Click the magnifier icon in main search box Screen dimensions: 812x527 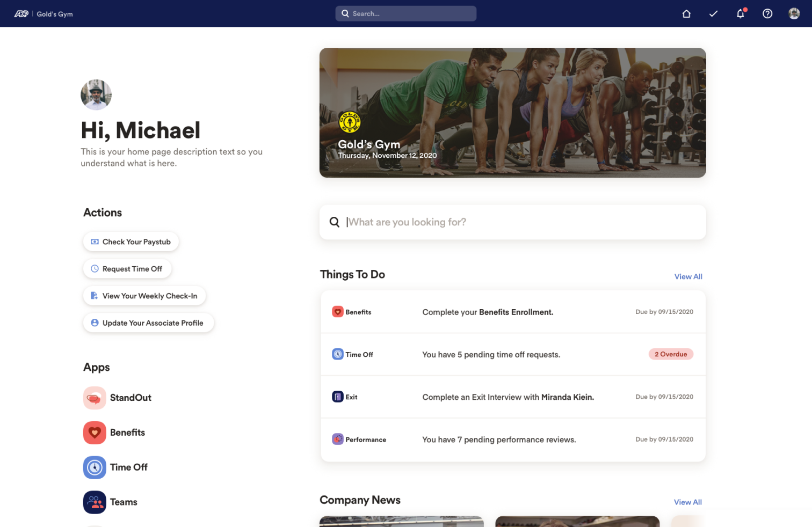pos(334,222)
